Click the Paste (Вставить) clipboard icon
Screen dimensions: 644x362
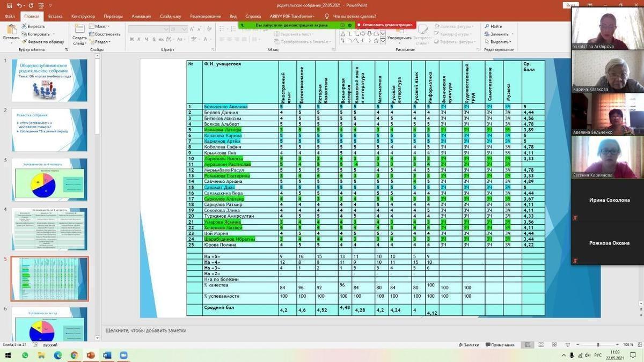11,31
